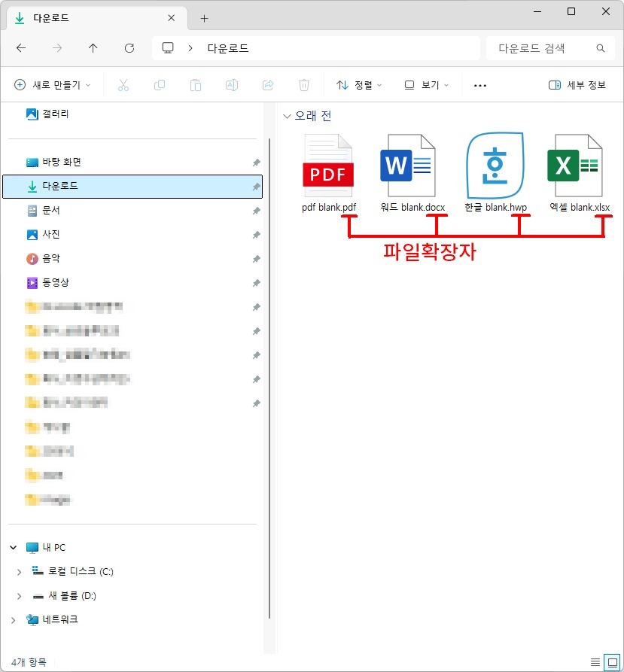
Task: Open 음악 in the navigation pane
Action: click(44, 258)
